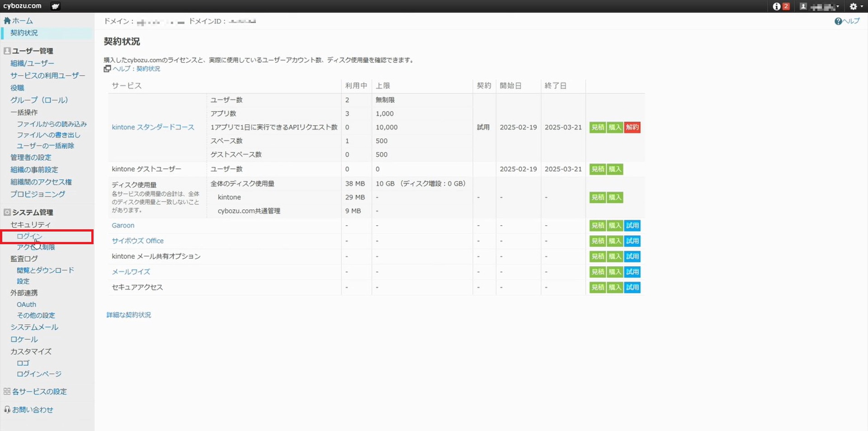Viewport: 868px width, 431px height.
Task: Click 解約 for kintone スタンダードコース
Action: 632,127
